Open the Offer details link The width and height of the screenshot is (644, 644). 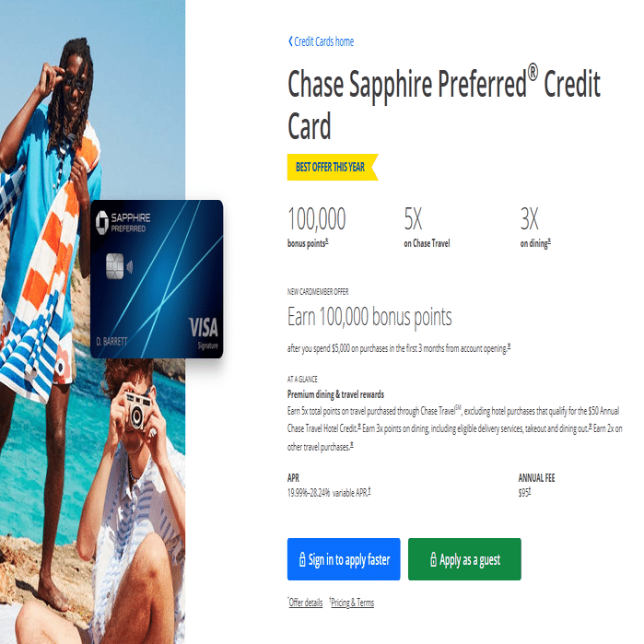coord(306,603)
